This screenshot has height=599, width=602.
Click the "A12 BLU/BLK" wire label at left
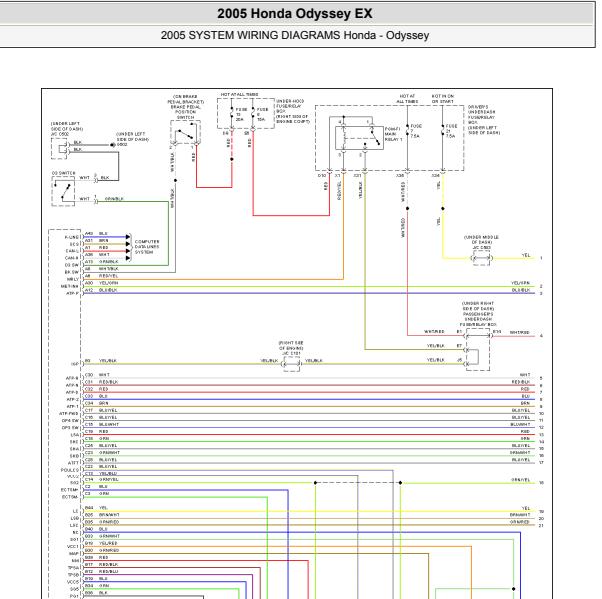tap(101, 290)
